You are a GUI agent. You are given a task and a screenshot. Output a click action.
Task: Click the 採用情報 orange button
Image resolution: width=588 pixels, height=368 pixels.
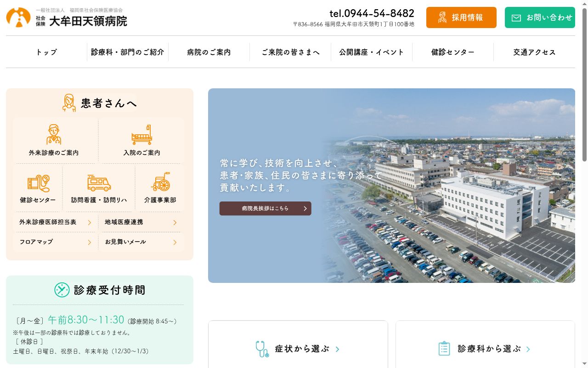click(x=461, y=17)
